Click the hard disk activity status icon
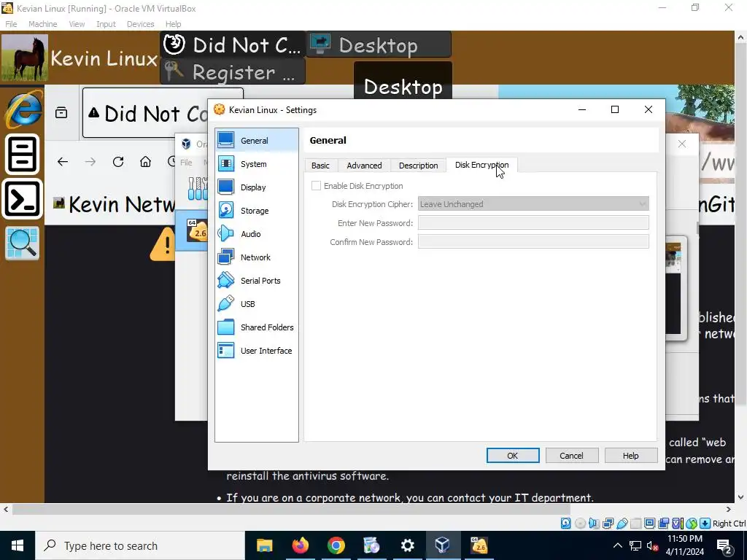 565,524
